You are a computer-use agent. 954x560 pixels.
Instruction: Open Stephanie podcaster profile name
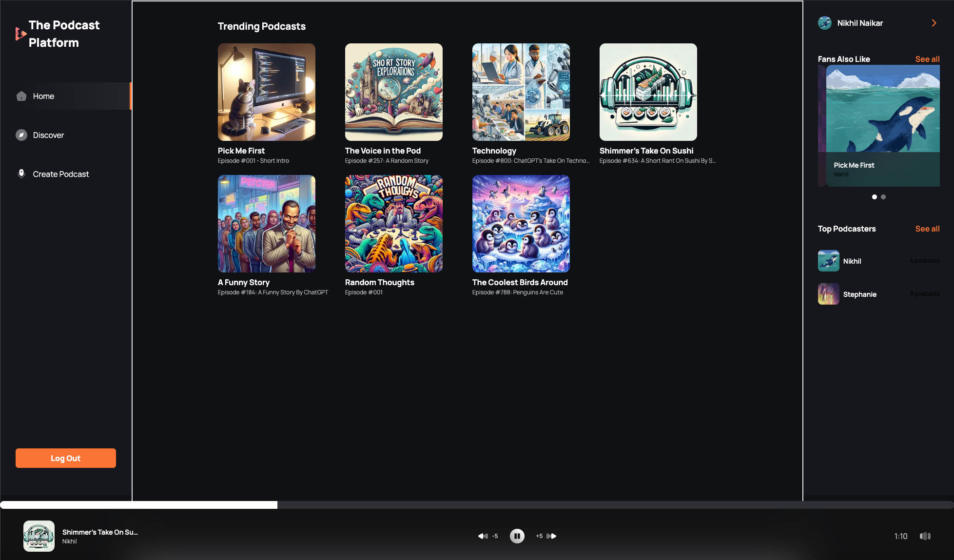(x=860, y=294)
